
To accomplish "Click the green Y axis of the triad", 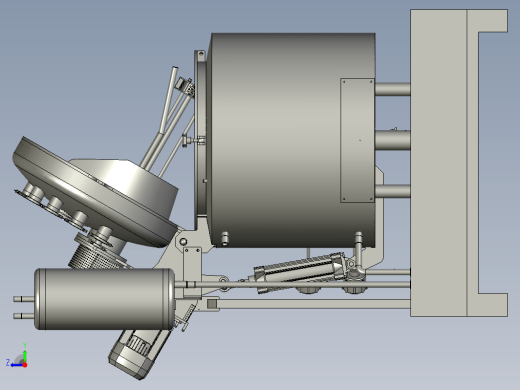I will (25, 356).
